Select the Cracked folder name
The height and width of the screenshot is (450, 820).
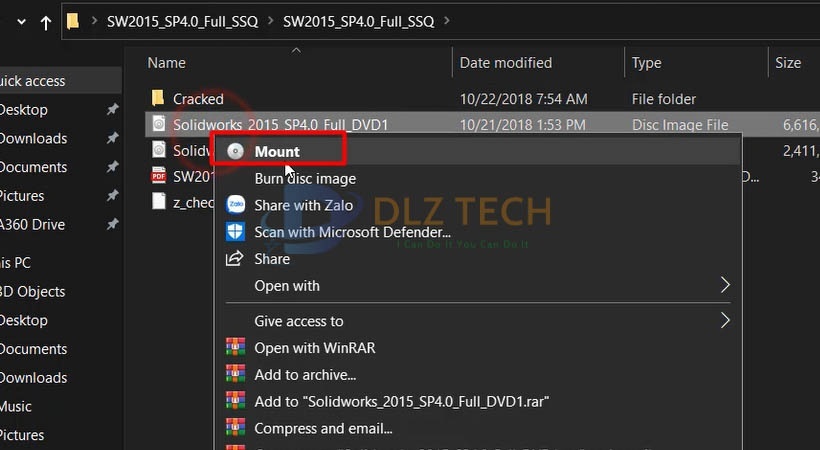198,99
